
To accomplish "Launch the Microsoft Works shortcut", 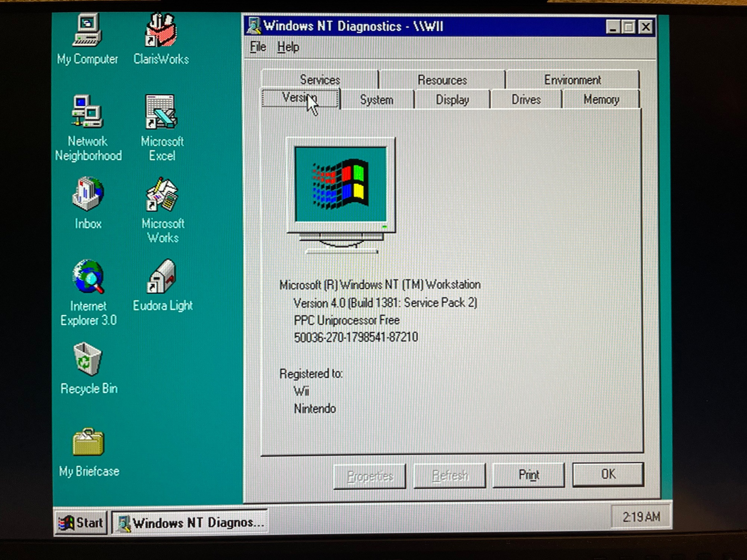I will pyautogui.click(x=162, y=194).
